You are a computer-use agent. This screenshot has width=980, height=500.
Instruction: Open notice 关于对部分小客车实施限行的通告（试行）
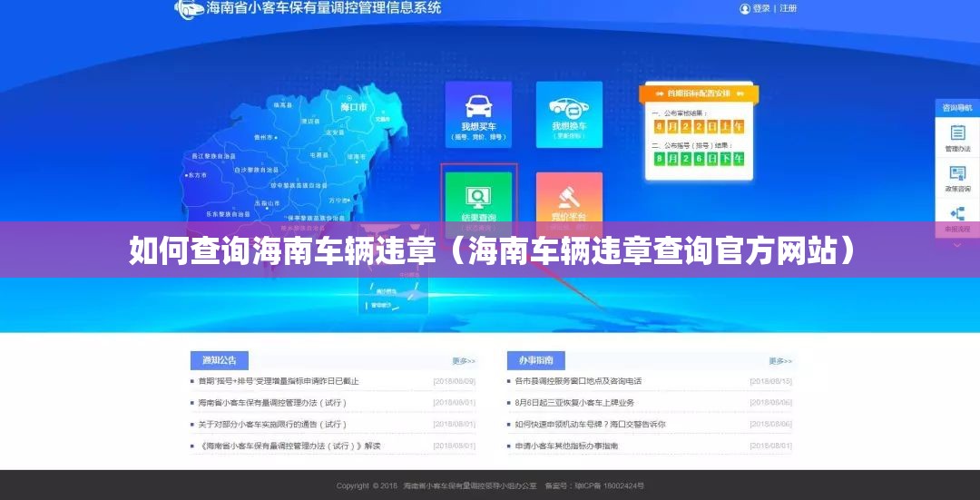273,425
